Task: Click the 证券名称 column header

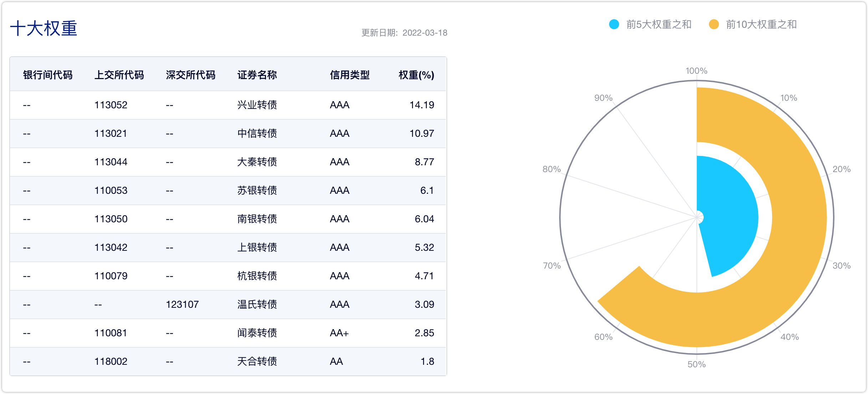Action: (257, 75)
